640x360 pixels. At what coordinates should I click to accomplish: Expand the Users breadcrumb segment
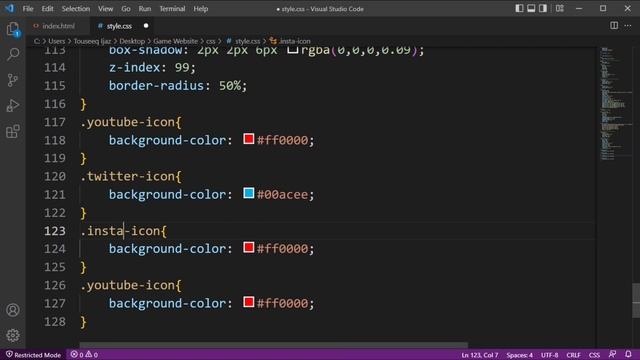(57, 41)
